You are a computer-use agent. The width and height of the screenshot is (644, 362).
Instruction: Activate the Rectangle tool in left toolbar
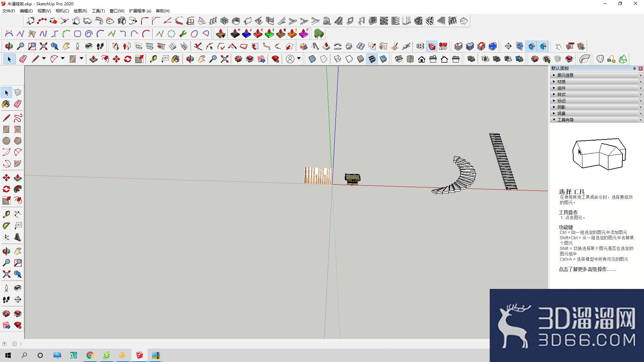[6, 129]
